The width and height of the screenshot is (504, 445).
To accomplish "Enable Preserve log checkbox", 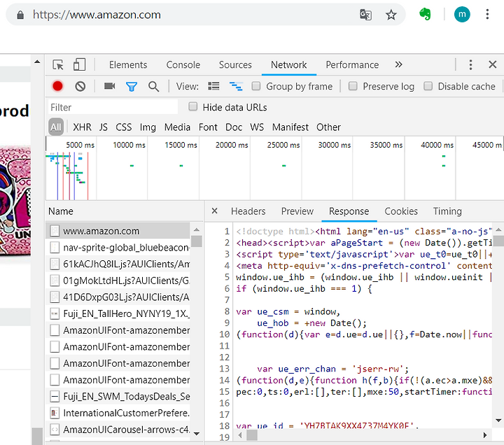I will coord(353,86).
